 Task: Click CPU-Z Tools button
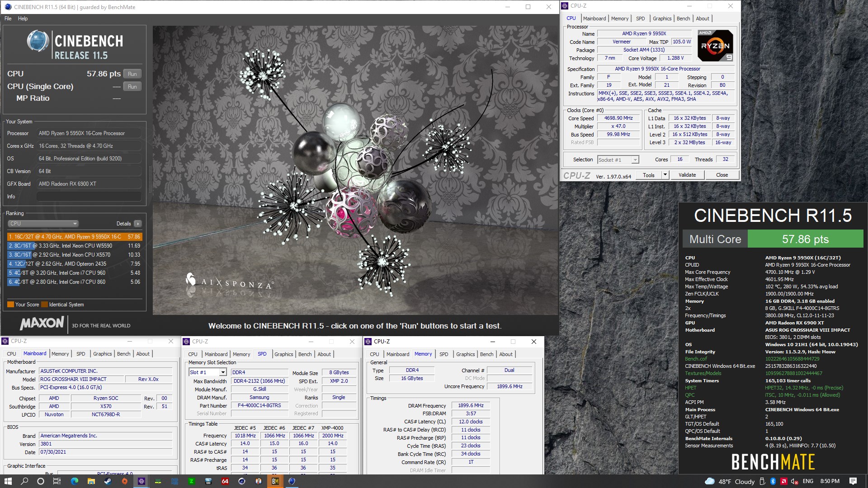coord(649,175)
